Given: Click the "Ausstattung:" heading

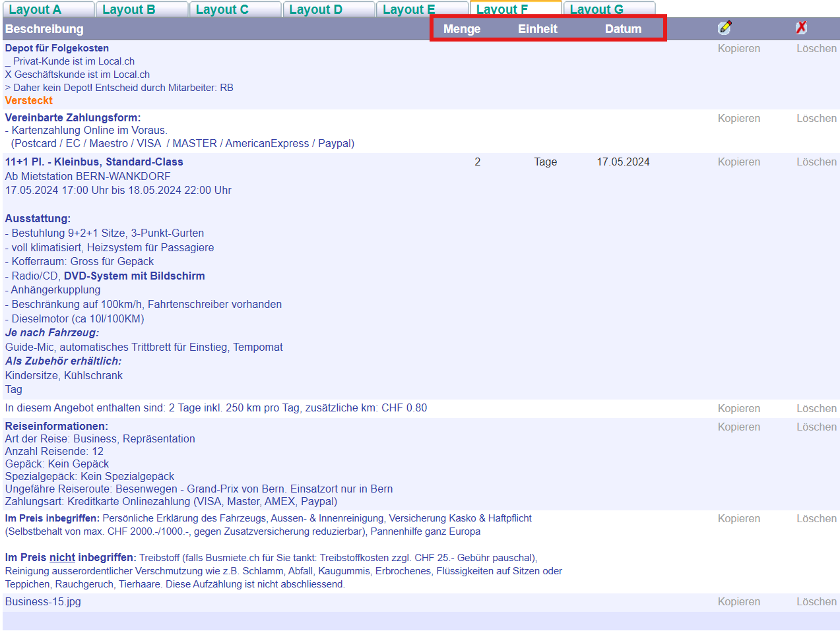Looking at the screenshot, I should (38, 219).
